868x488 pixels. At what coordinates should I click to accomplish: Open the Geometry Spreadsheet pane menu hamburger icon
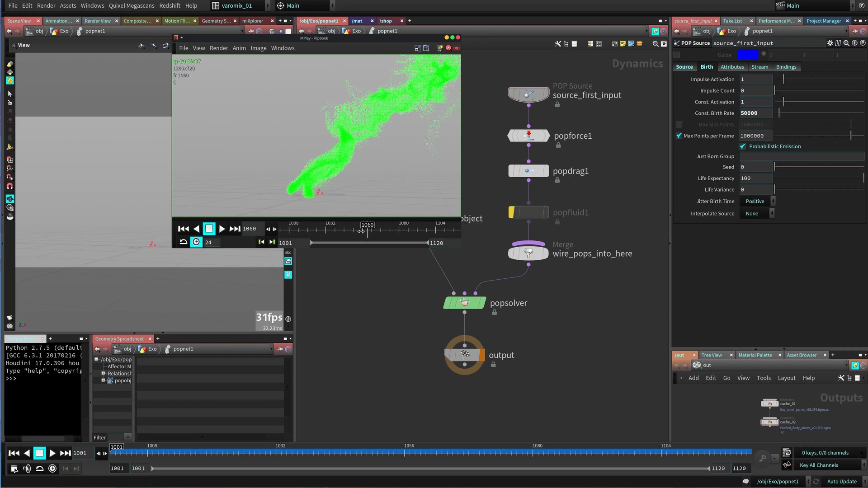285,338
